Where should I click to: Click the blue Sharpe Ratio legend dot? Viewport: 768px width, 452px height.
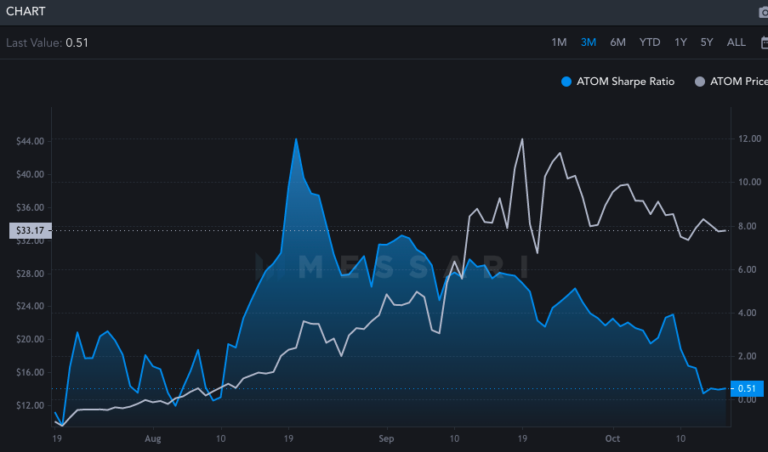coord(567,81)
